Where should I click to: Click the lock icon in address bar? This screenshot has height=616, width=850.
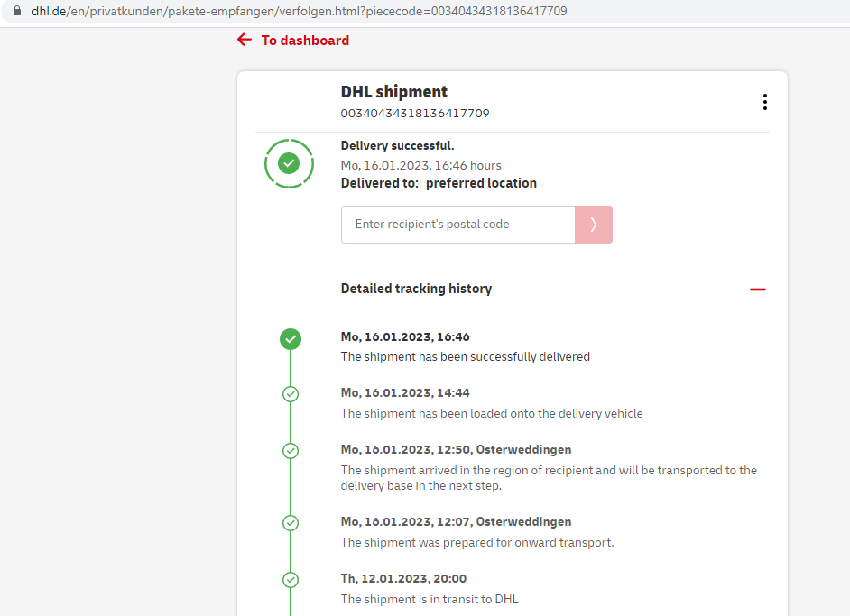tap(15, 12)
